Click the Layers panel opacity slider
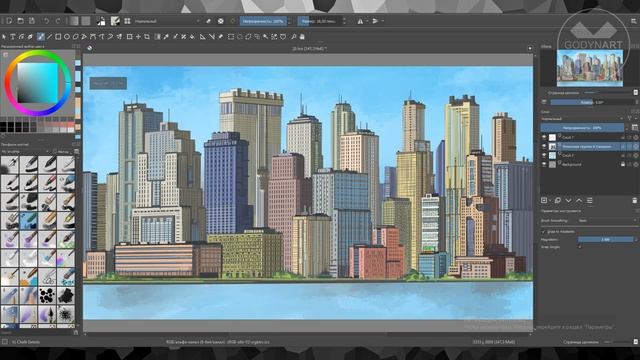Screen dimensions: 640x360 pos(582,128)
